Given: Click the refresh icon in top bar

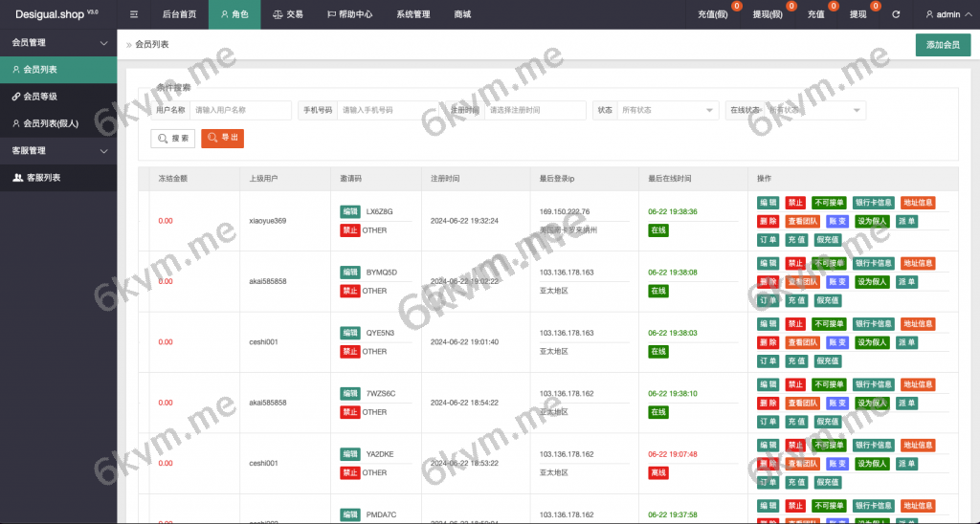Looking at the screenshot, I should point(895,14).
